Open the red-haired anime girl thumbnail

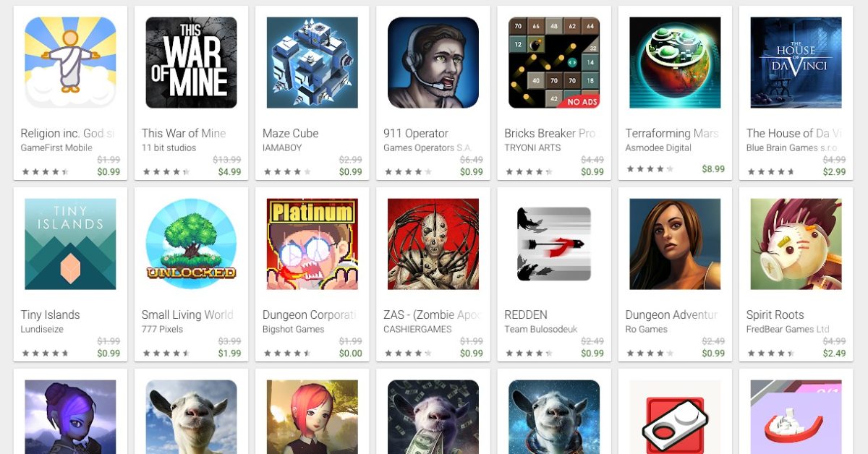312,417
